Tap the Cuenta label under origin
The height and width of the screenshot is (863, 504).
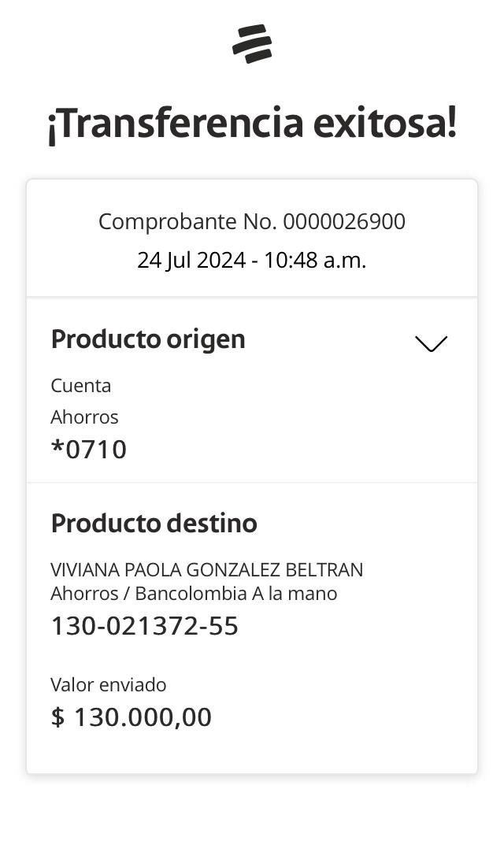[81, 386]
